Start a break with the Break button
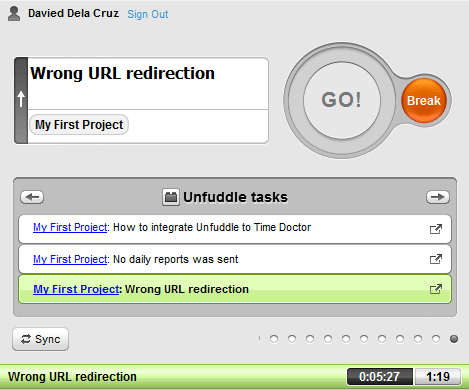The height and width of the screenshot is (390, 469). [424, 100]
